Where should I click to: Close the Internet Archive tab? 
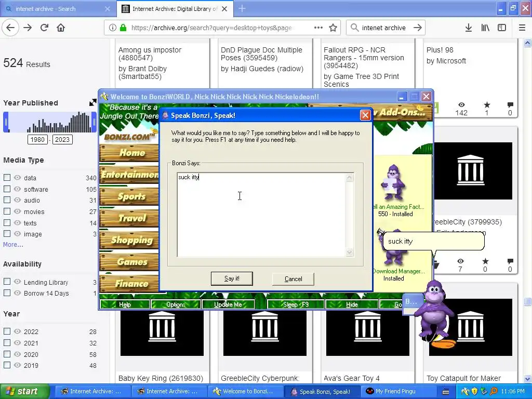click(224, 9)
